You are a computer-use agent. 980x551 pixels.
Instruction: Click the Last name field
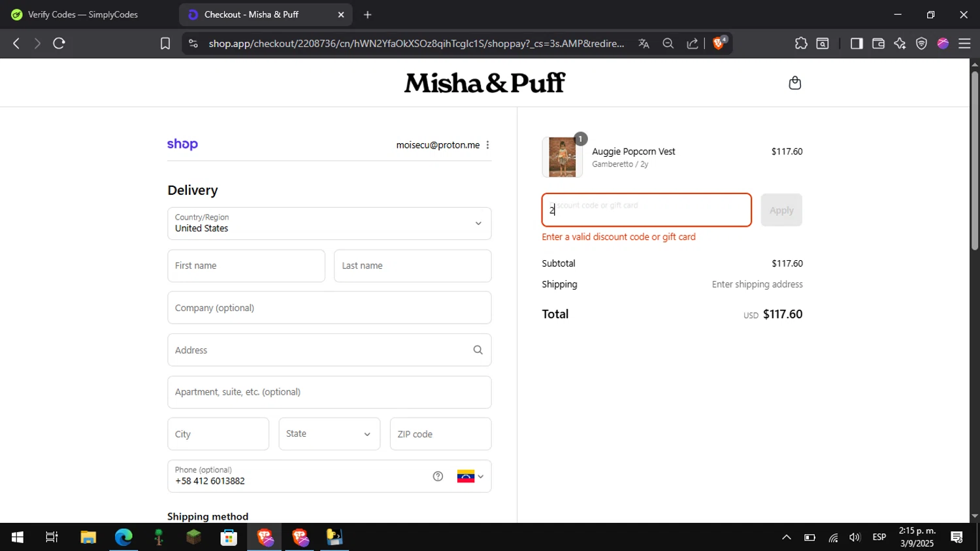[x=413, y=266]
